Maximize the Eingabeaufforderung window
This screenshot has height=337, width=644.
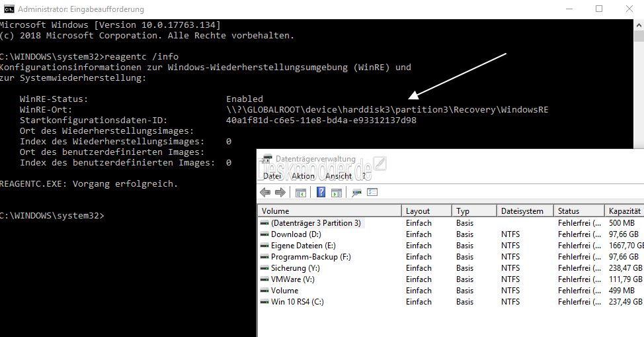click(x=599, y=9)
